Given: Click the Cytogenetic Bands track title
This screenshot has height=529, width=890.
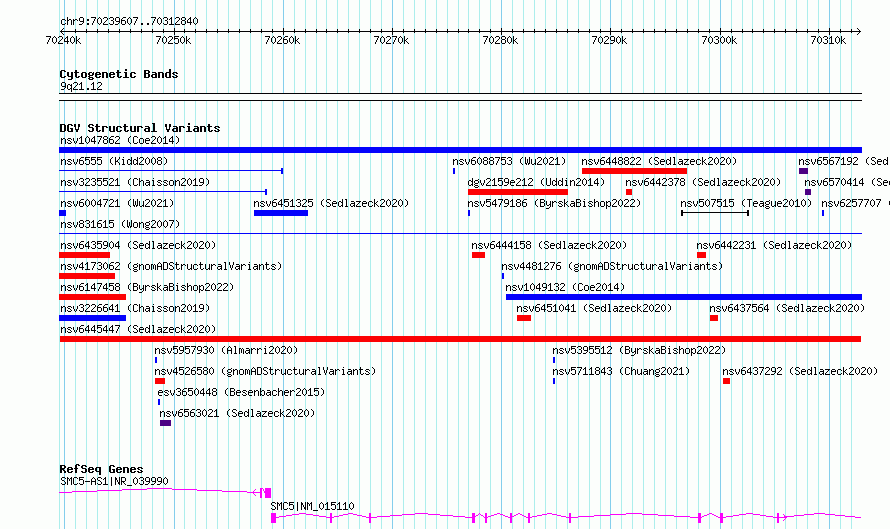Looking at the screenshot, I should point(119,74).
